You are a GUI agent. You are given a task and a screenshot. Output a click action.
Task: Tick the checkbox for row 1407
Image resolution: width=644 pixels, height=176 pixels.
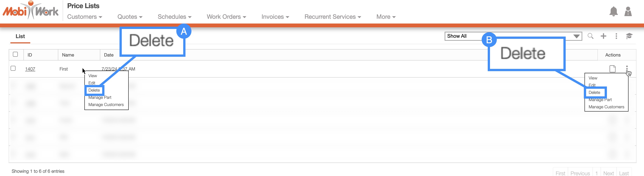(13, 68)
